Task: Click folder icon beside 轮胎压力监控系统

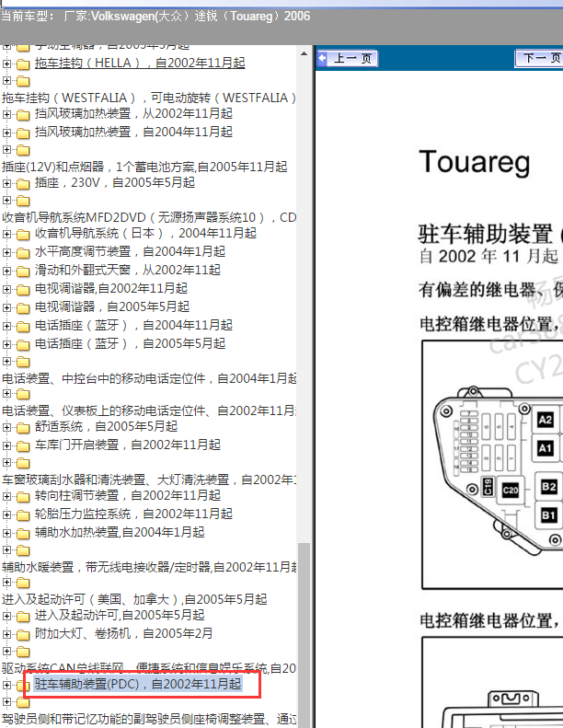Action: click(x=23, y=514)
